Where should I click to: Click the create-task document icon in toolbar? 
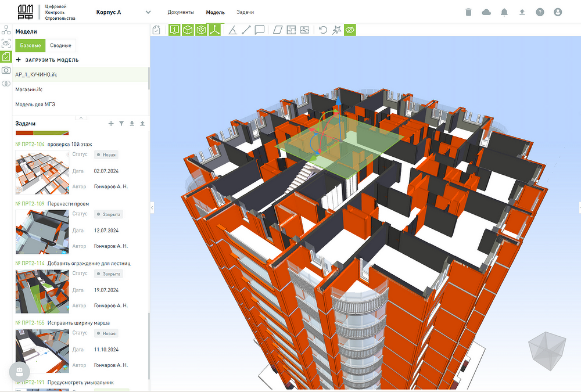point(156,30)
